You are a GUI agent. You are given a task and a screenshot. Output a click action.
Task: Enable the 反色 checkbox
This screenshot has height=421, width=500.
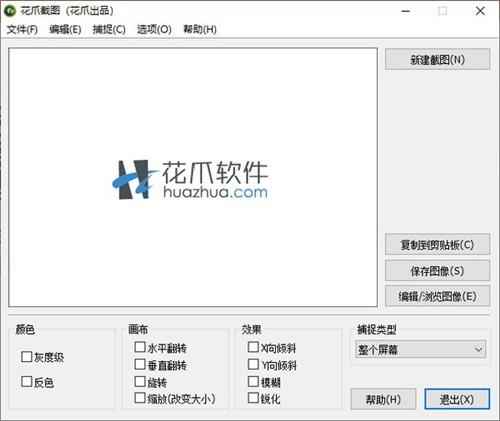26,382
